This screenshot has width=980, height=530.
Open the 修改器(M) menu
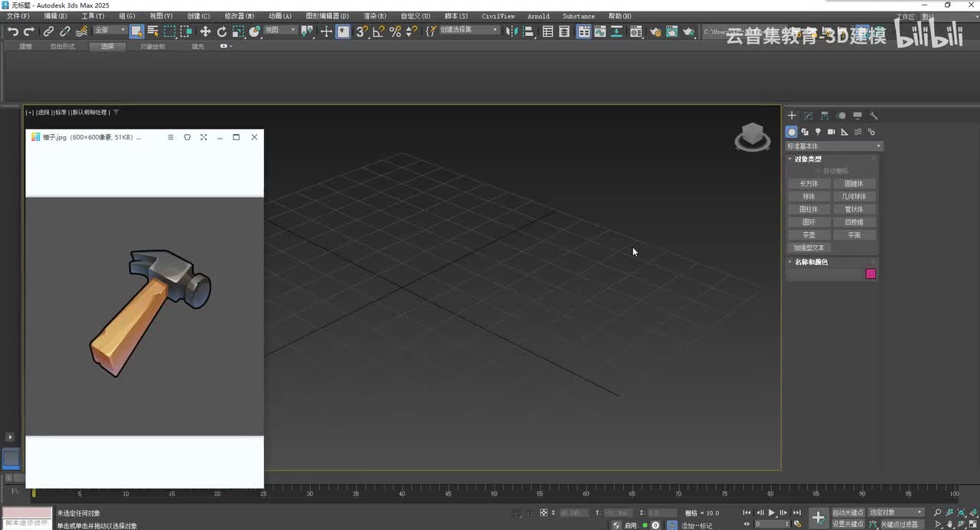239,16
